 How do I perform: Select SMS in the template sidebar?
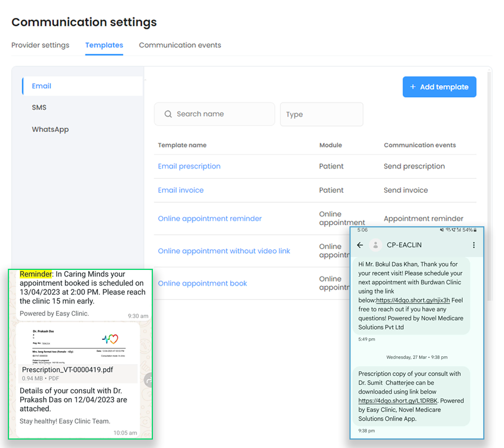39,108
